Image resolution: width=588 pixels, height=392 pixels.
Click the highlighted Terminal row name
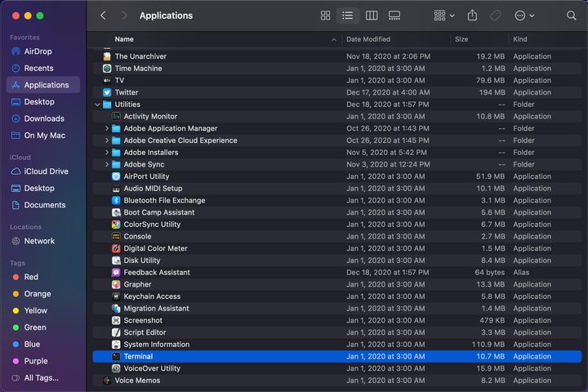pyautogui.click(x=138, y=357)
